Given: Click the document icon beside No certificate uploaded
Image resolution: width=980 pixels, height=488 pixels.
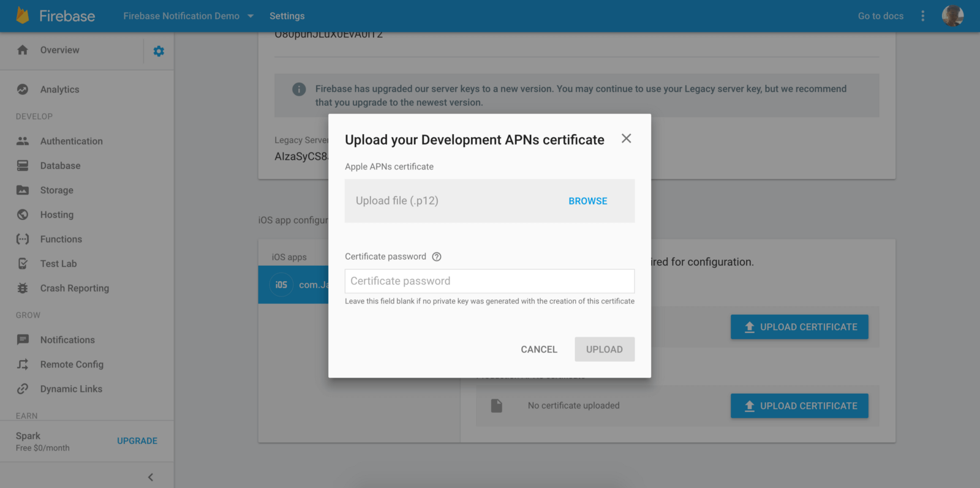Looking at the screenshot, I should [x=497, y=405].
